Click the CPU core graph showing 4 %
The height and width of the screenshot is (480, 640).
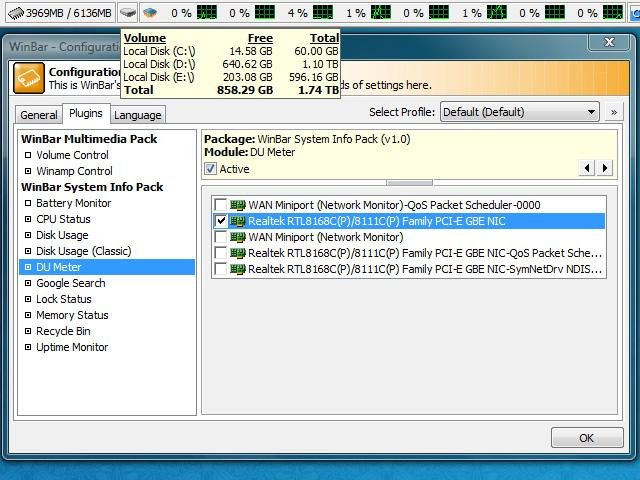[323, 13]
